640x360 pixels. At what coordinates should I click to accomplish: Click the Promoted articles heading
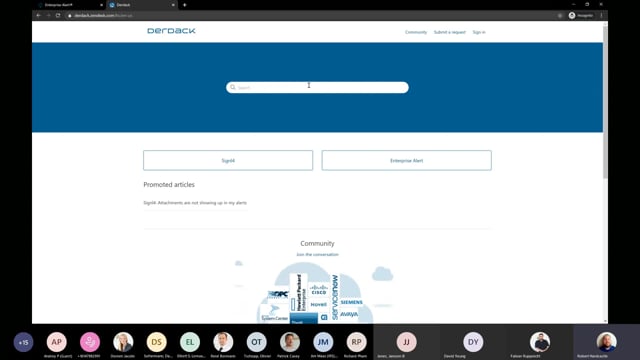tap(169, 184)
